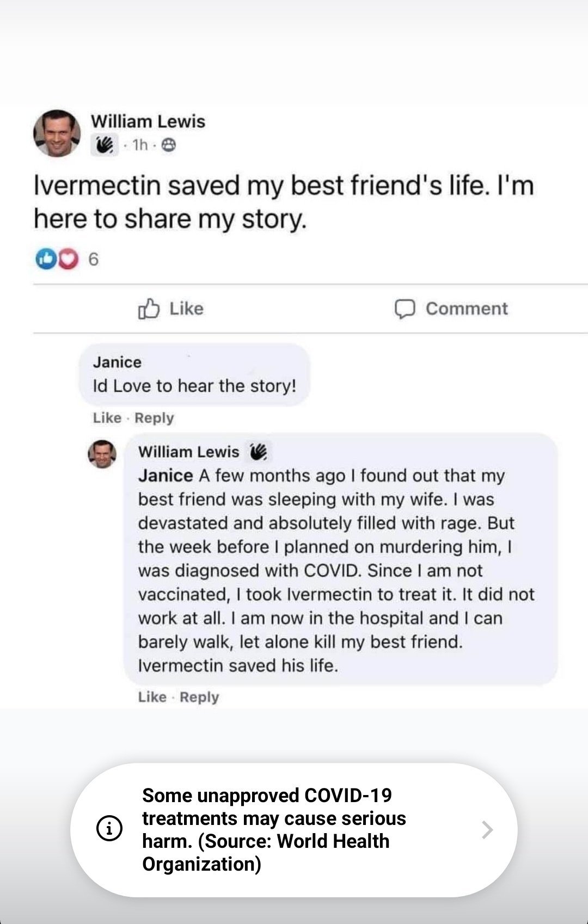Click the Comment speech bubble icon
588x924 pixels.
[x=405, y=309]
